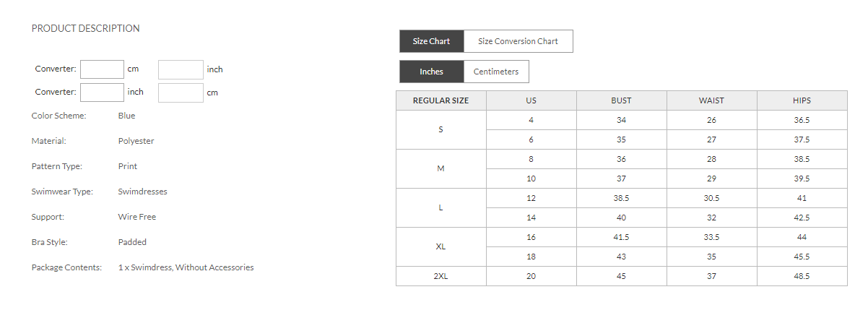This screenshot has width=868, height=318.
Task: Click the WAIST column header
Action: click(x=711, y=100)
